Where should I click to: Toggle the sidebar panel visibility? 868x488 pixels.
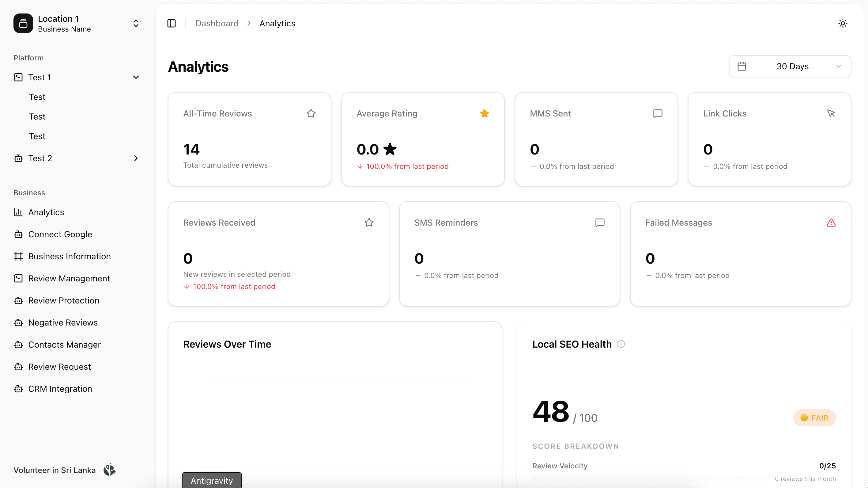point(171,23)
